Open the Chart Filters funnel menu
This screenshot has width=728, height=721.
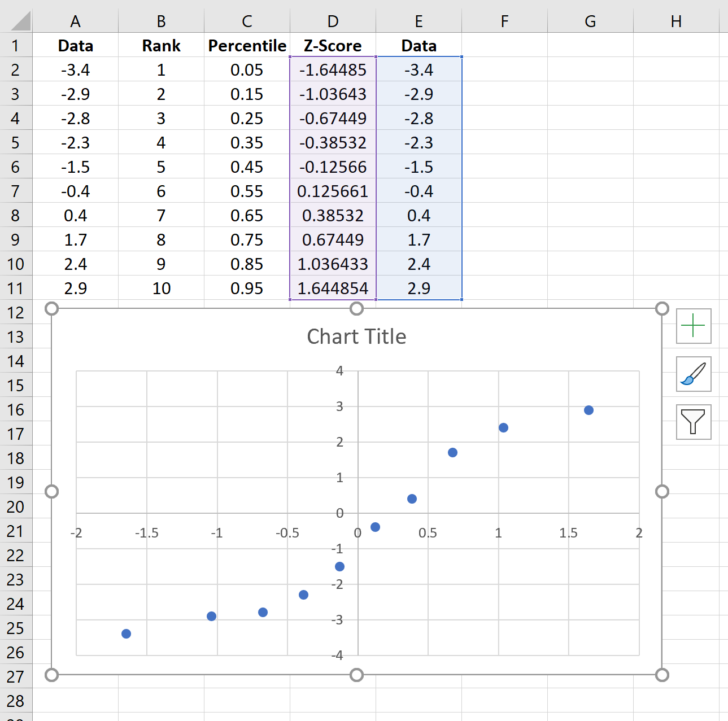click(x=693, y=423)
